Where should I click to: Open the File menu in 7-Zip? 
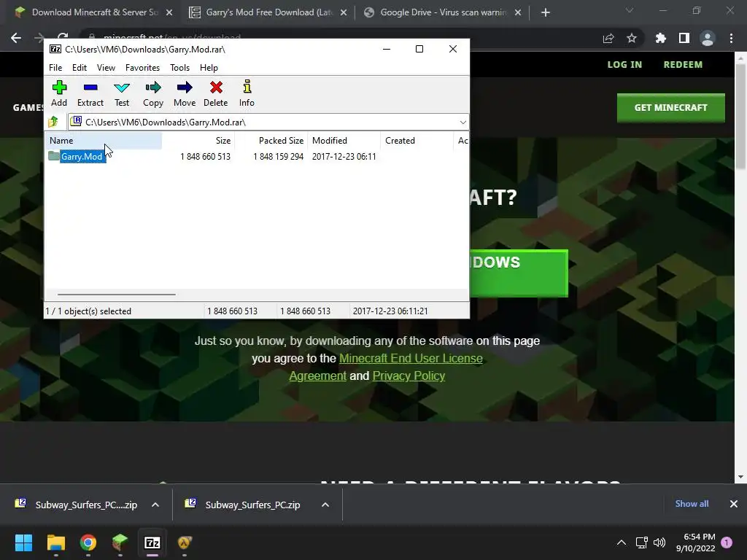(x=55, y=68)
